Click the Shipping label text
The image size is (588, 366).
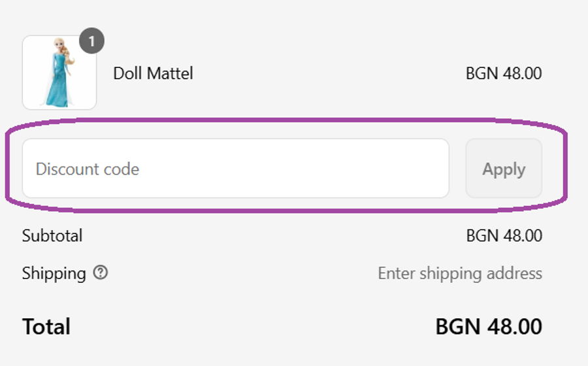pos(54,273)
